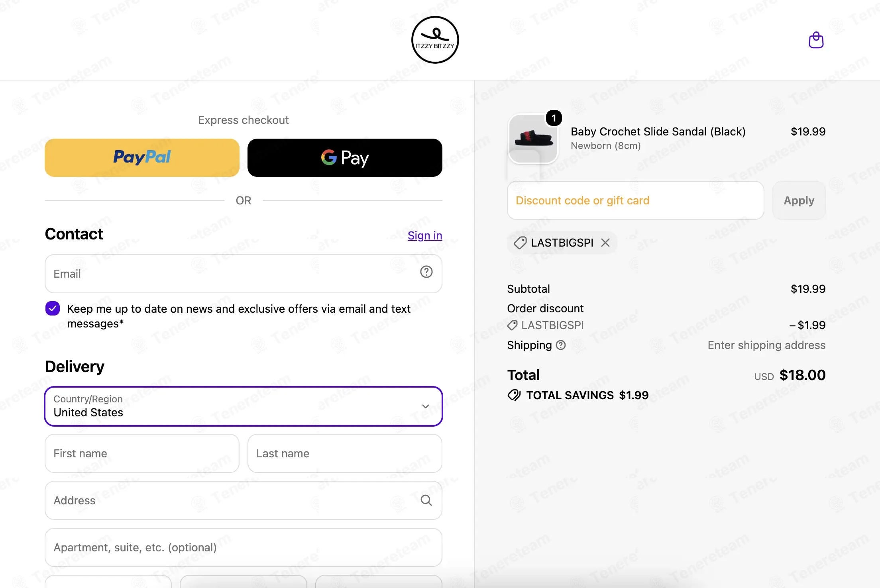Click the tag icon in LASTBIGSPI chip

[520, 243]
